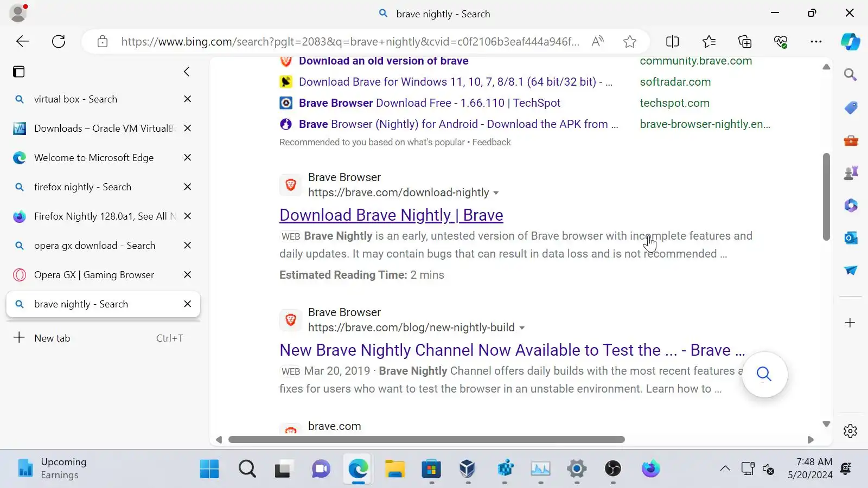868x488 pixels.
Task: Switch to virtual box - Search tab
Action: click(x=103, y=99)
